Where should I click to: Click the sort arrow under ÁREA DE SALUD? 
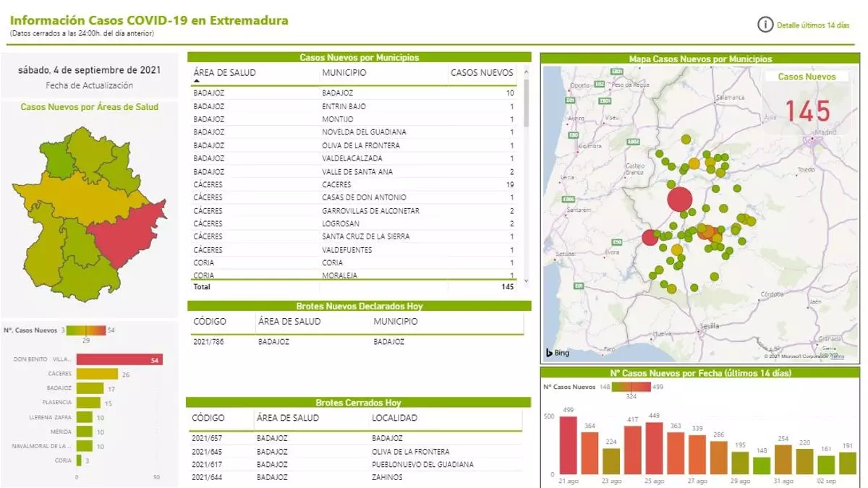pos(197,82)
